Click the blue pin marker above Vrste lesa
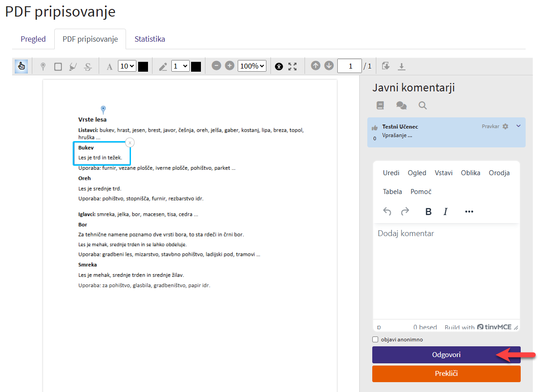 [x=103, y=109]
